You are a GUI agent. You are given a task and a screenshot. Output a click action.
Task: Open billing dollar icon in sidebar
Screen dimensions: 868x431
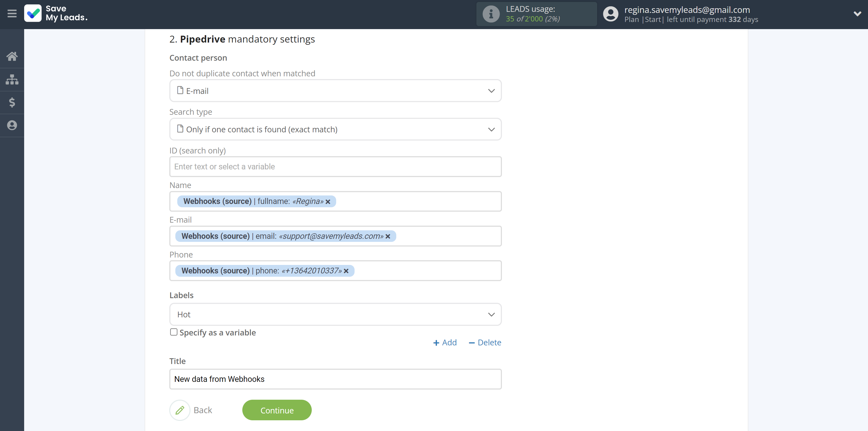[12, 102]
